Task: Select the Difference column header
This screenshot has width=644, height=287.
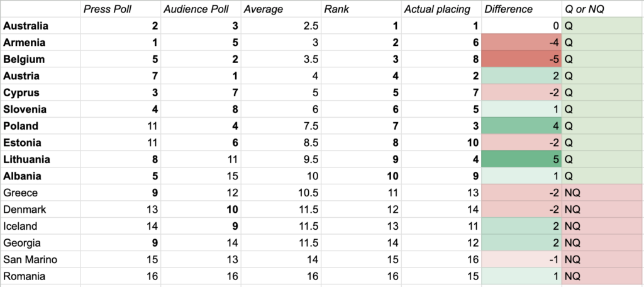Action: 521,9
